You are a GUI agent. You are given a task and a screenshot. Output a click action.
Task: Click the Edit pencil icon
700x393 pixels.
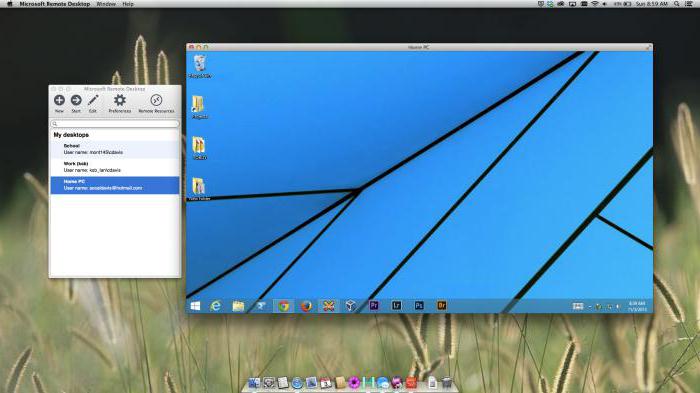pyautogui.click(x=93, y=100)
